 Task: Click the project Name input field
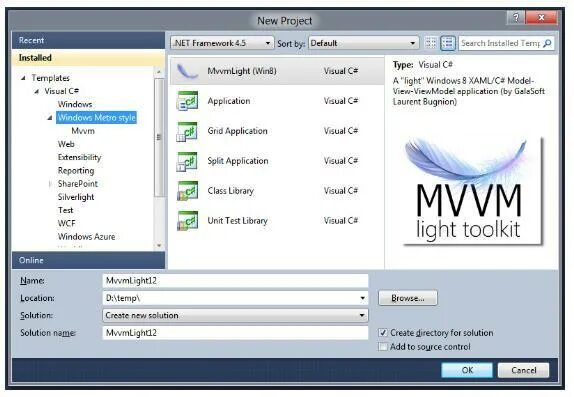(x=235, y=281)
